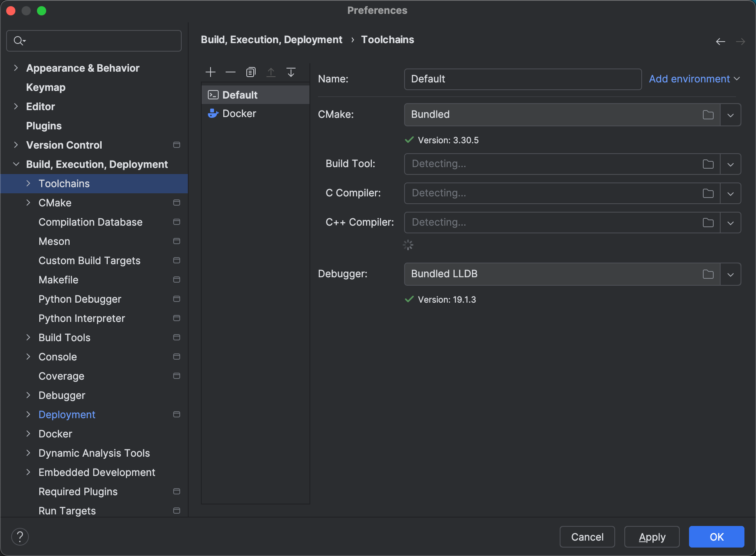Select the Plugins menu item
The image size is (756, 556).
pyautogui.click(x=45, y=126)
